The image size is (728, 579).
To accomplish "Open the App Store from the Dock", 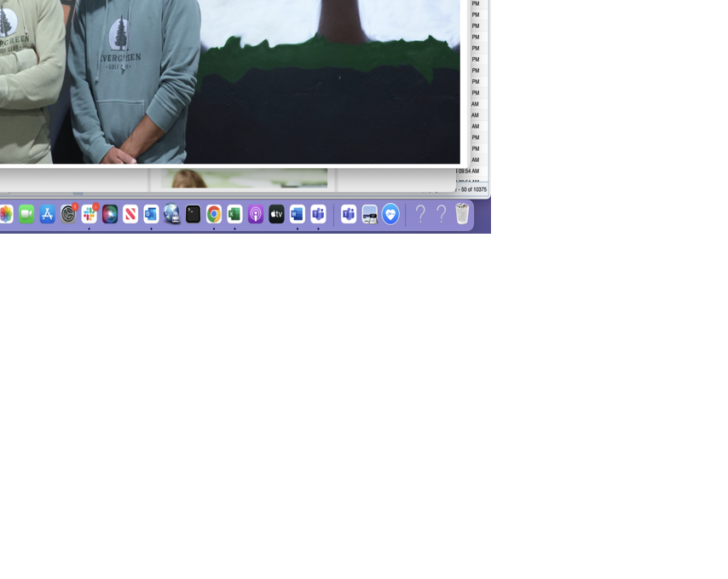I will point(48,215).
